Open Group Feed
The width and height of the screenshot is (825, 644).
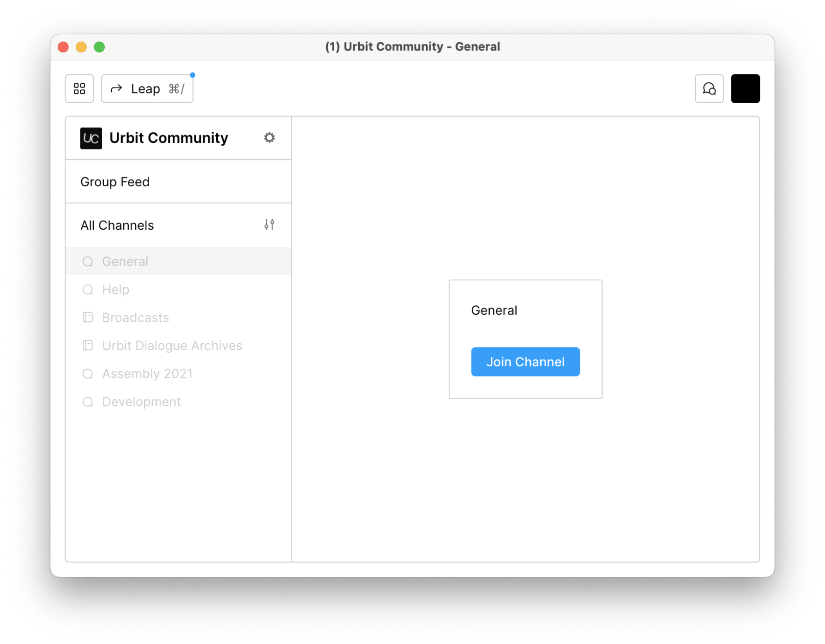click(x=179, y=182)
